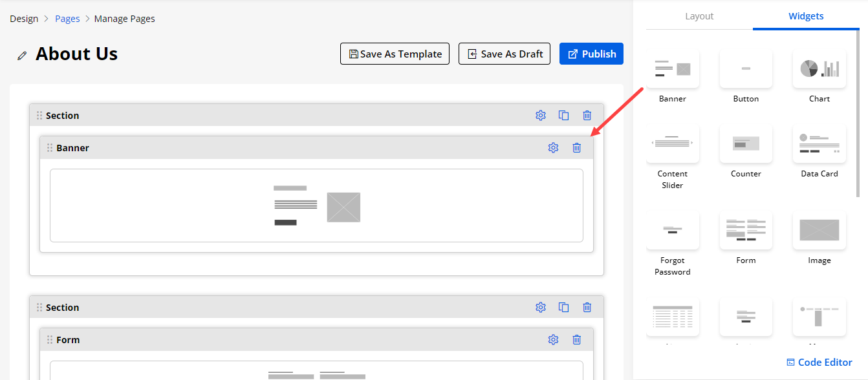Delete the first Section with trash icon

click(x=587, y=116)
